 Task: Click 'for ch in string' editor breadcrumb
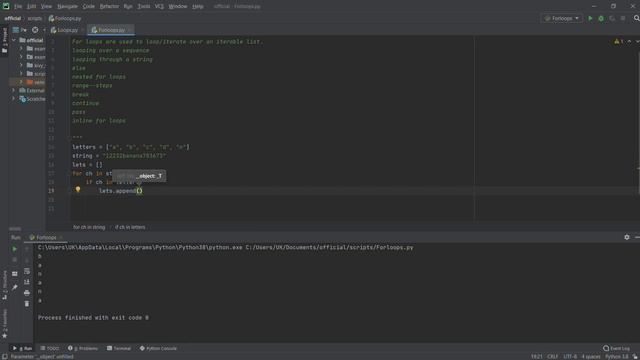tap(89, 227)
